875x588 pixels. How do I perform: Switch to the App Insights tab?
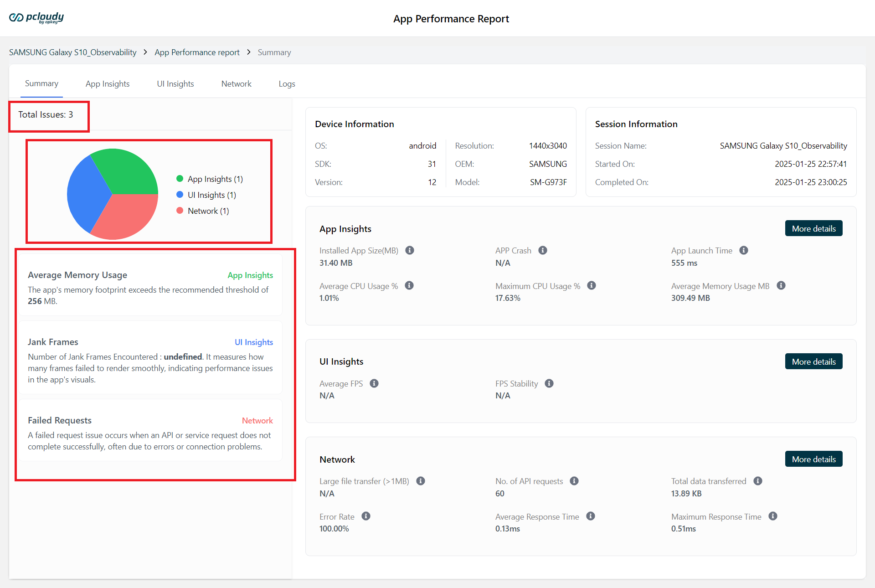pos(108,84)
